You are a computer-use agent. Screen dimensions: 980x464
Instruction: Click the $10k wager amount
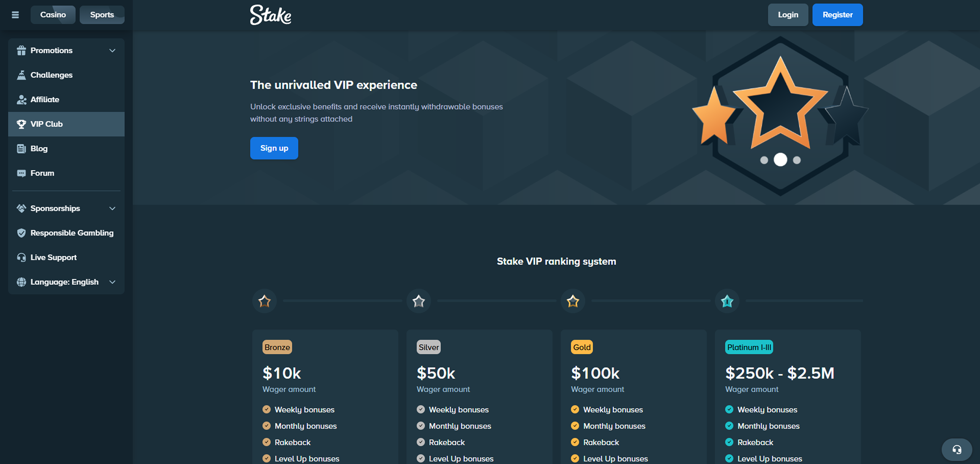pos(282,373)
